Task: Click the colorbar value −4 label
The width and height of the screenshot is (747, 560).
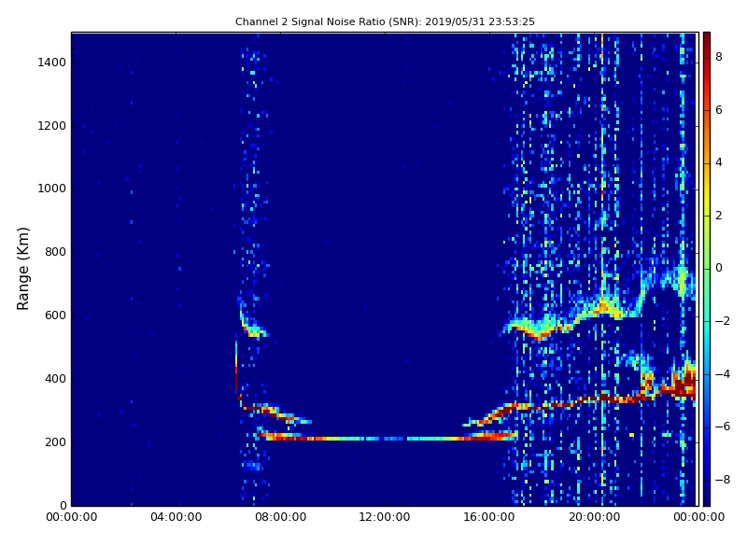Action: click(x=722, y=374)
